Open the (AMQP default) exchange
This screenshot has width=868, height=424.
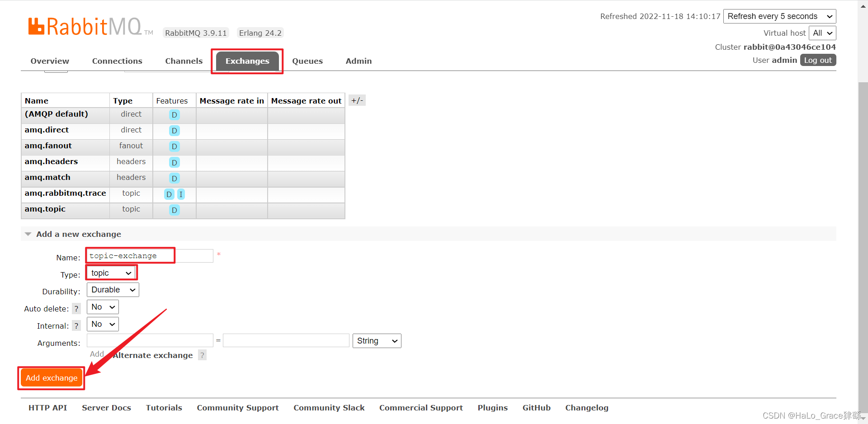pos(57,114)
